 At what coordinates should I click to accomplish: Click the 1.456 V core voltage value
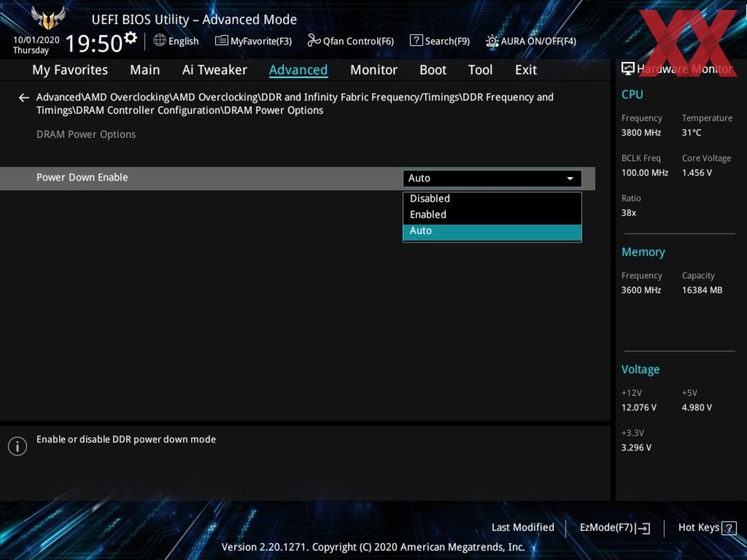(x=697, y=173)
